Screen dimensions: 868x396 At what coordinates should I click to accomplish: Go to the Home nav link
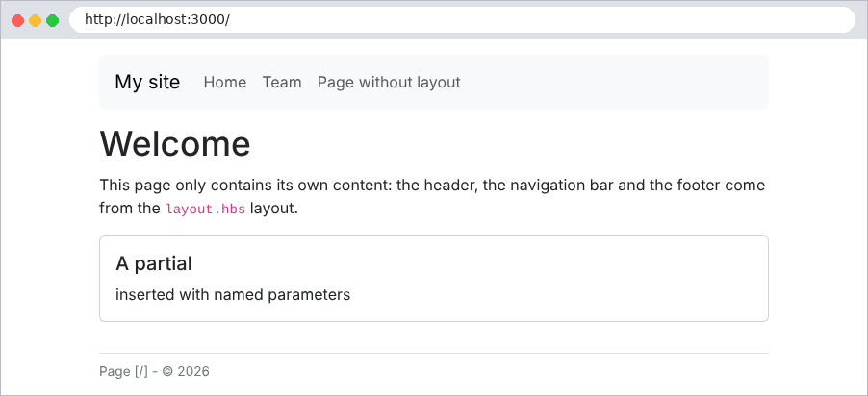click(x=225, y=83)
